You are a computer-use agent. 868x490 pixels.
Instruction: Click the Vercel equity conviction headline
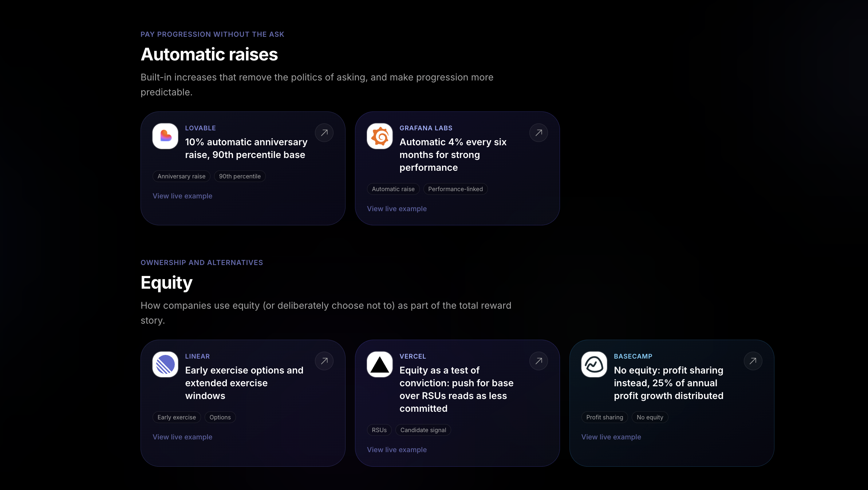457,390
